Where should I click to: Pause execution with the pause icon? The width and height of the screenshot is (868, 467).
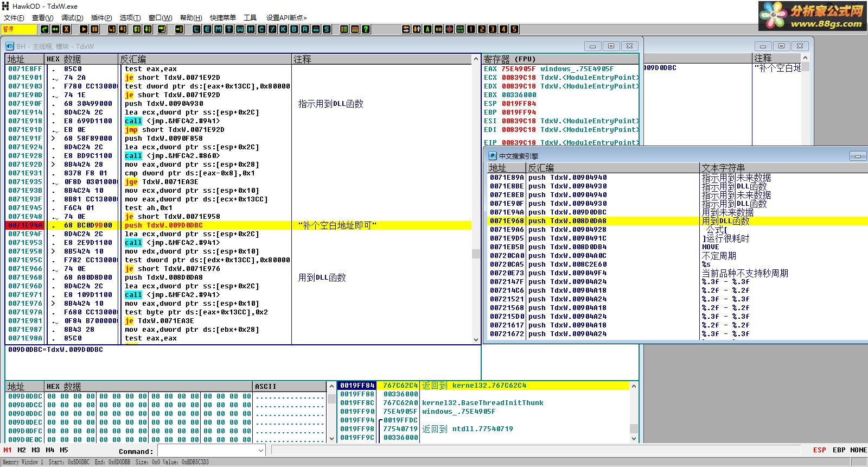[95, 29]
